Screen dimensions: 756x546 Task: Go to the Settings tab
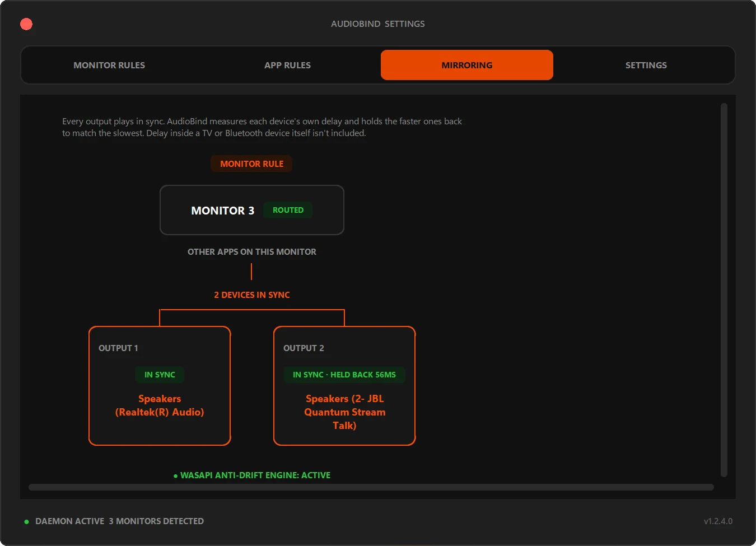[x=646, y=65]
